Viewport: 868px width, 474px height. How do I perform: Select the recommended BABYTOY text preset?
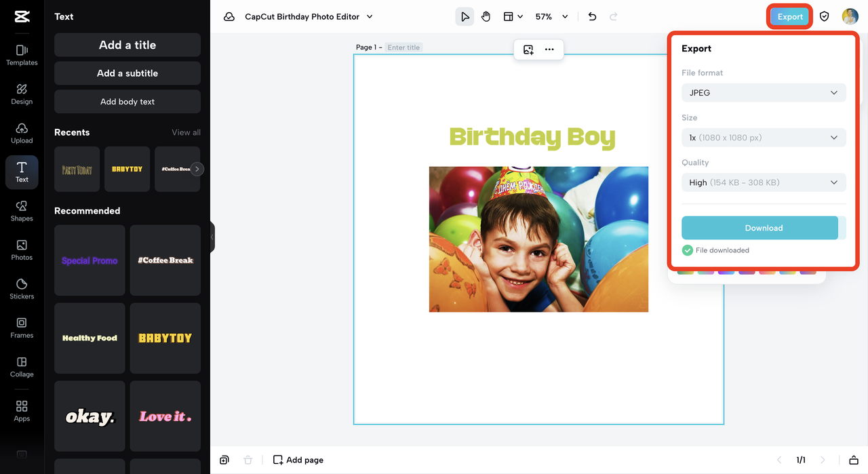coord(165,338)
